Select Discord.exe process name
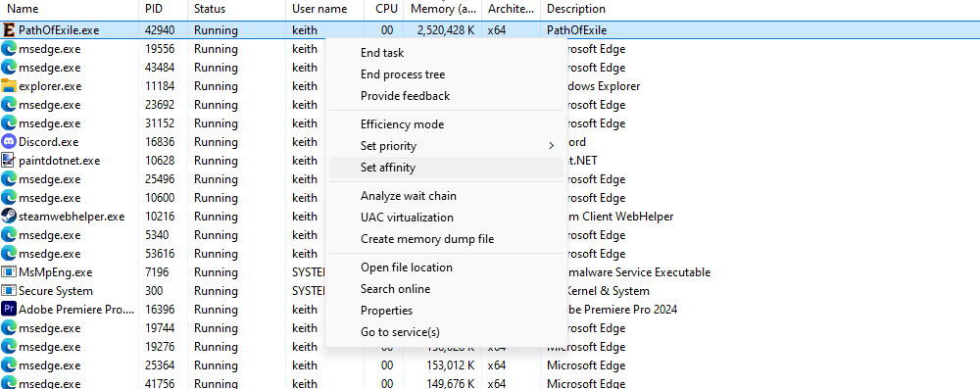980x389 pixels. tap(49, 142)
